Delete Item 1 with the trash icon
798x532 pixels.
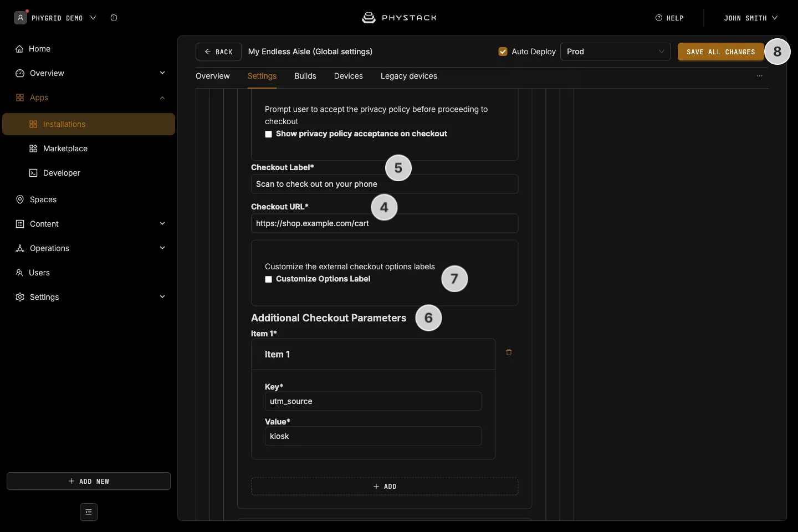(x=509, y=352)
